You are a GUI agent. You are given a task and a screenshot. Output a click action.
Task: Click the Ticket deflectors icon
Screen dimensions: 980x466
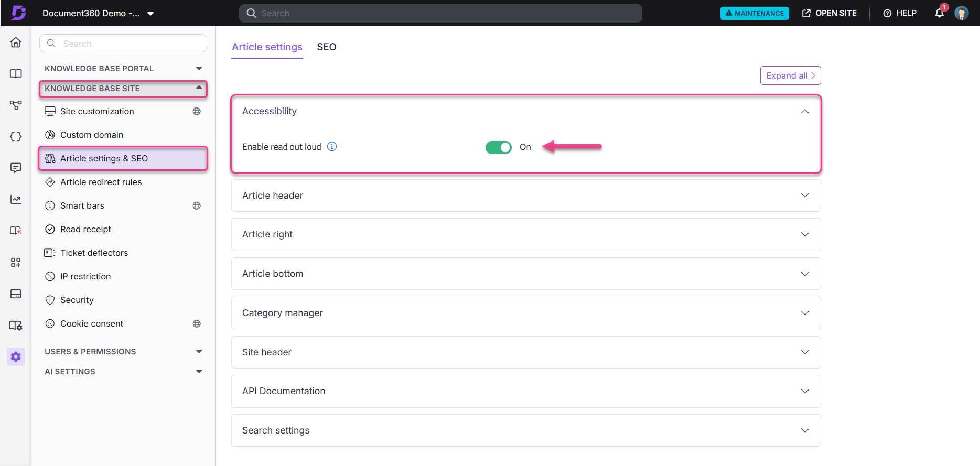pos(50,253)
